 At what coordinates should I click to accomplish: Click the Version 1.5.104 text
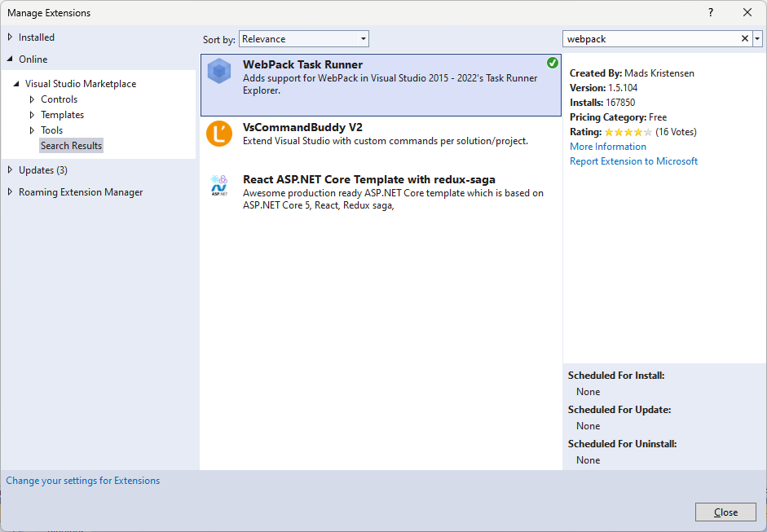tap(604, 88)
